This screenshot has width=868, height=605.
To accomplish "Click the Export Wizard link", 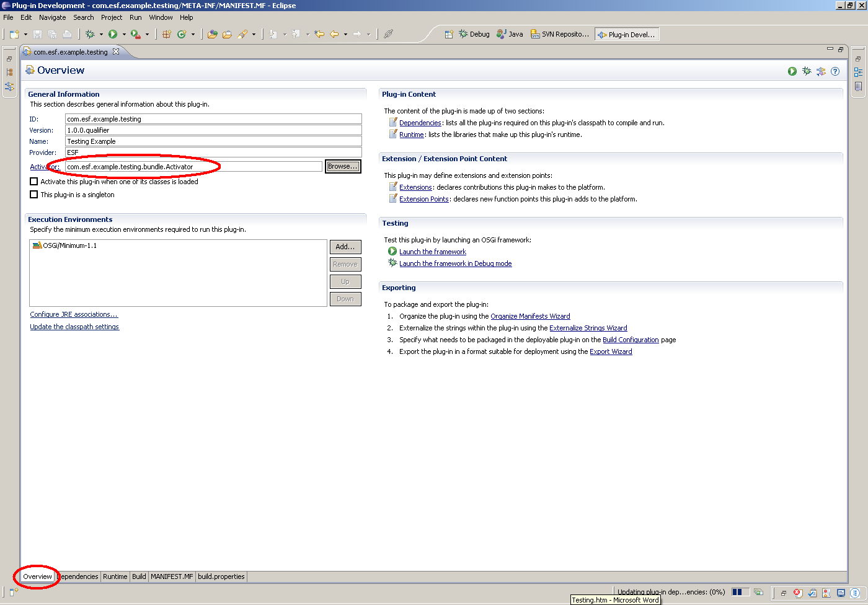I will click(x=611, y=351).
